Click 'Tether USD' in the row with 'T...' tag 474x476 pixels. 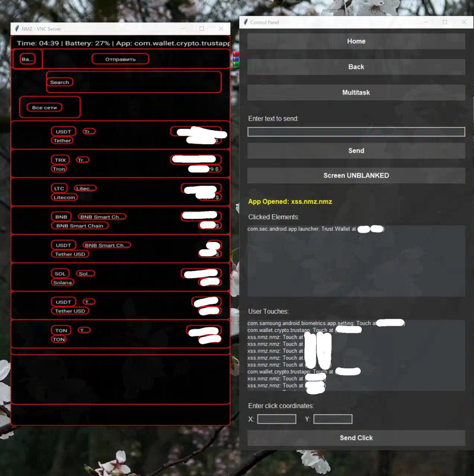pyautogui.click(x=70, y=311)
